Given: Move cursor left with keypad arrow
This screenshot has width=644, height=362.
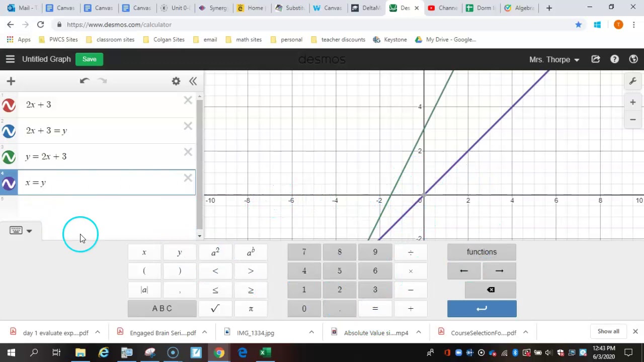Looking at the screenshot, I should tap(464, 271).
